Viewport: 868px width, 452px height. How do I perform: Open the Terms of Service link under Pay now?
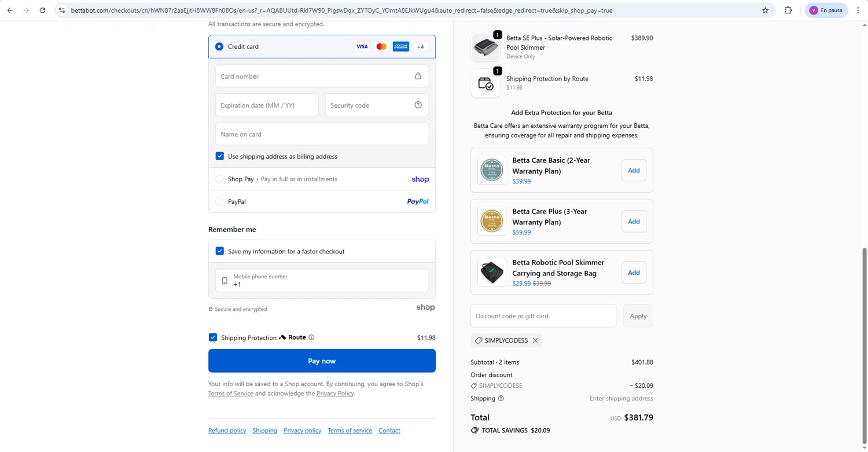[x=231, y=394]
